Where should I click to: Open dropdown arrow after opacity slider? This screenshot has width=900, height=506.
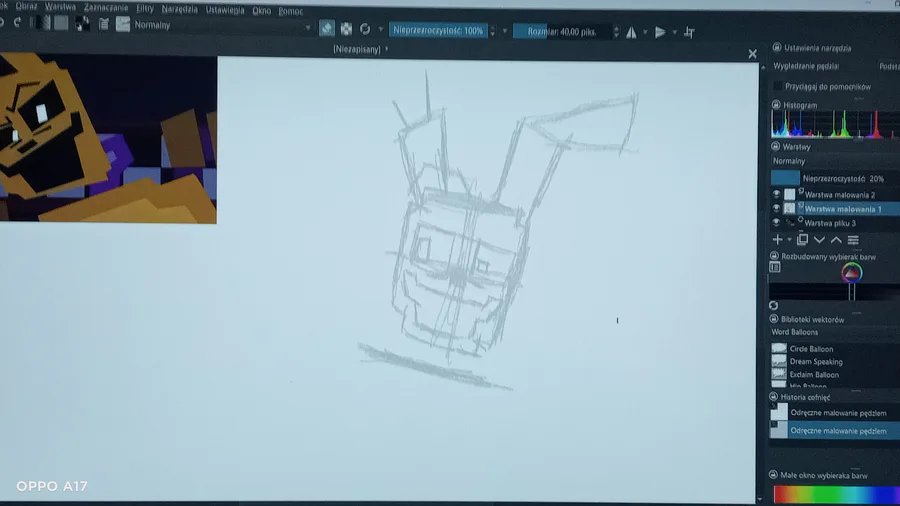pos(505,31)
